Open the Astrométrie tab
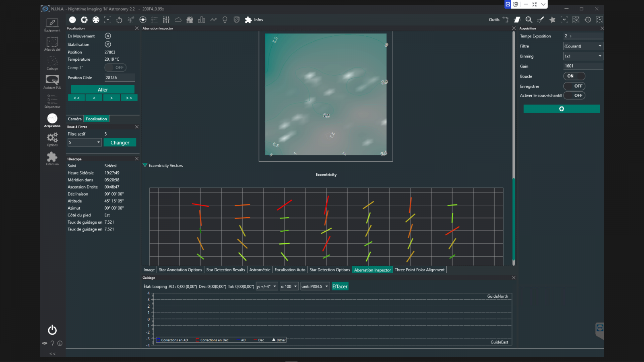The image size is (644, 362). point(260,270)
